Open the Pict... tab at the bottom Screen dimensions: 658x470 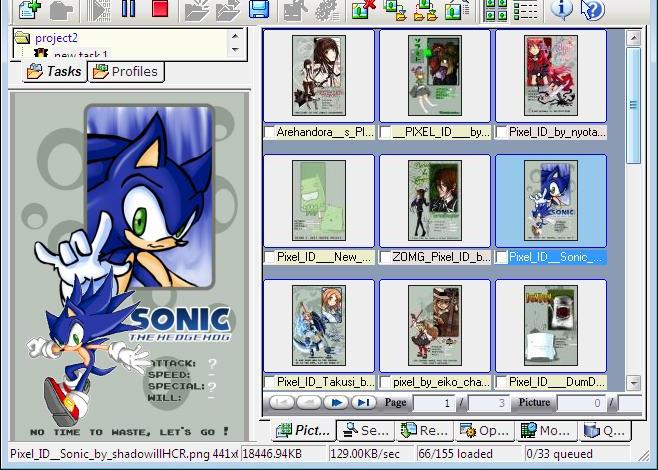tap(303, 430)
